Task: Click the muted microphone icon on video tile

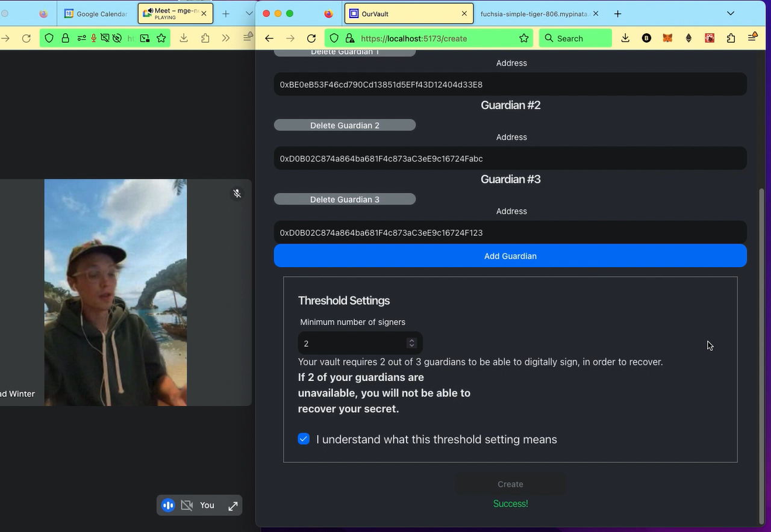Action: coord(237,193)
